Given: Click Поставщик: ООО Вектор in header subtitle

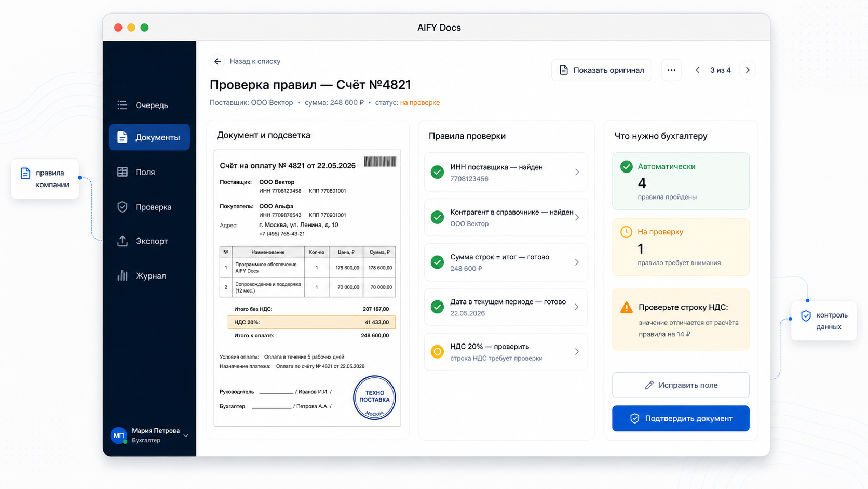Looking at the screenshot, I should (251, 103).
